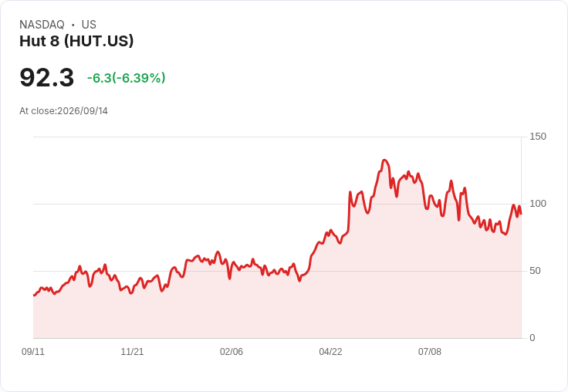Click the highest peak of the price line

(x=384, y=161)
